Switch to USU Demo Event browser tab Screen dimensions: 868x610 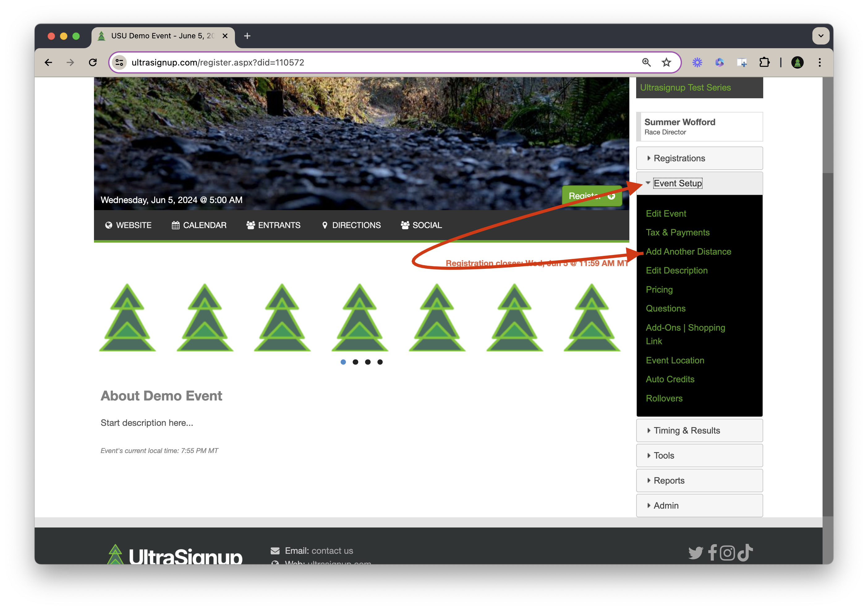(x=163, y=36)
